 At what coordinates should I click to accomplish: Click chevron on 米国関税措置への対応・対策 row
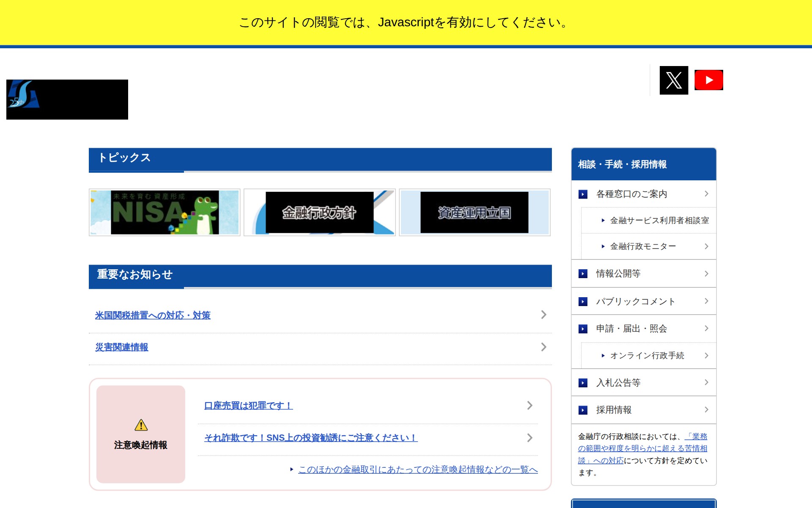[543, 315]
